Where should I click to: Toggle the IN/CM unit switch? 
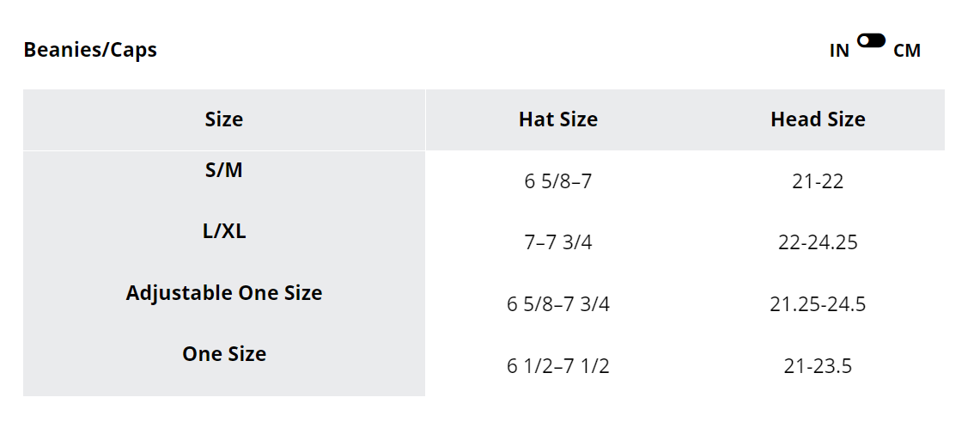[x=871, y=40]
